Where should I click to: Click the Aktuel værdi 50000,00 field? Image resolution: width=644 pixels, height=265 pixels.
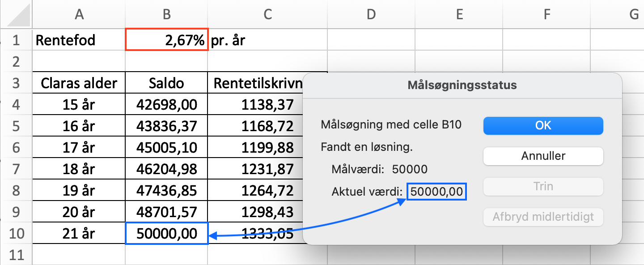pyautogui.click(x=436, y=192)
